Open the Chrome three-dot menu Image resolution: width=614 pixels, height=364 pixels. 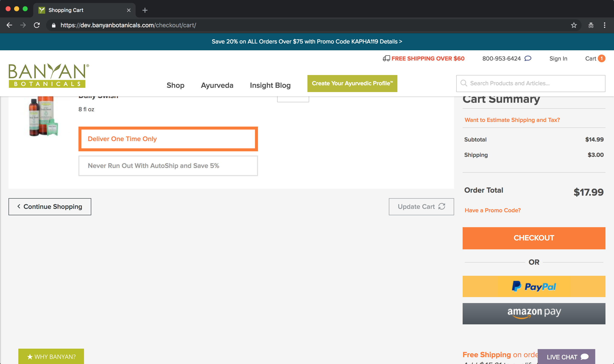tap(604, 25)
